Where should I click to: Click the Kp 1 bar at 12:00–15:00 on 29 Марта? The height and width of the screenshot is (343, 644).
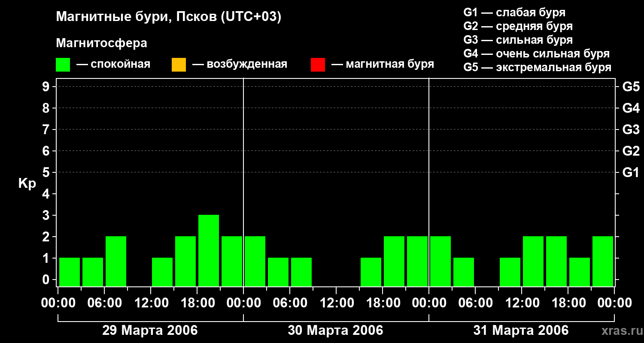click(x=162, y=272)
